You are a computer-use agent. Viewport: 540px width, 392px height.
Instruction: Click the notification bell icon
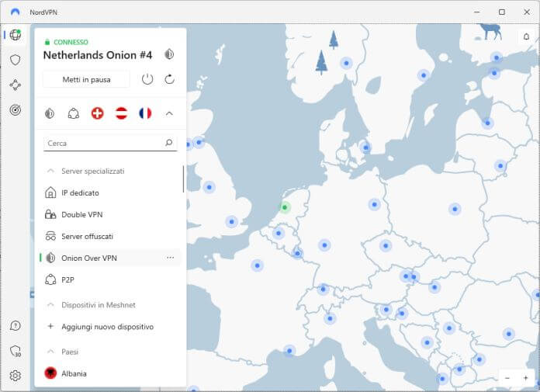click(x=525, y=36)
